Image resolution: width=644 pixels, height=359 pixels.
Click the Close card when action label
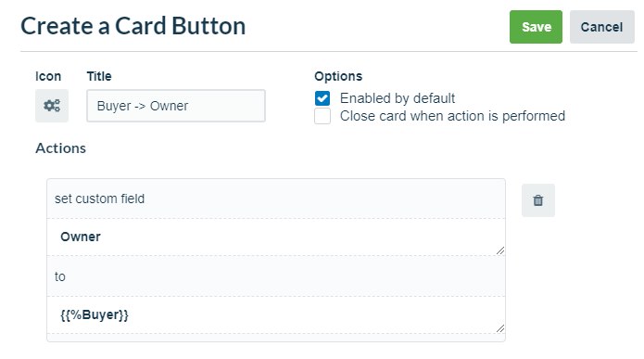pyautogui.click(x=452, y=116)
